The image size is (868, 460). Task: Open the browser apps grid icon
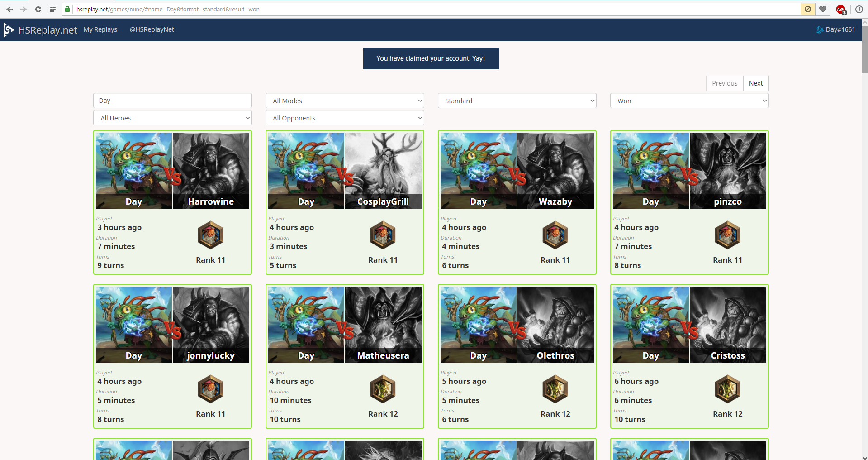pyautogui.click(x=53, y=9)
